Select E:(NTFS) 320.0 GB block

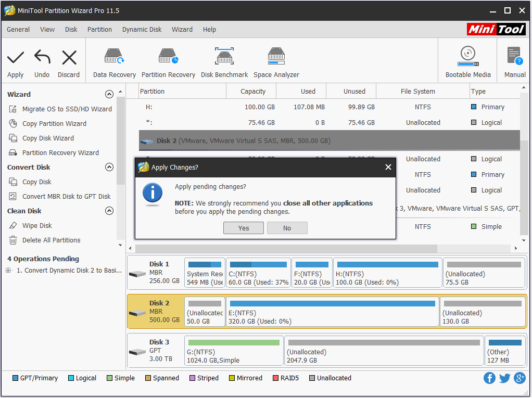[x=333, y=312]
